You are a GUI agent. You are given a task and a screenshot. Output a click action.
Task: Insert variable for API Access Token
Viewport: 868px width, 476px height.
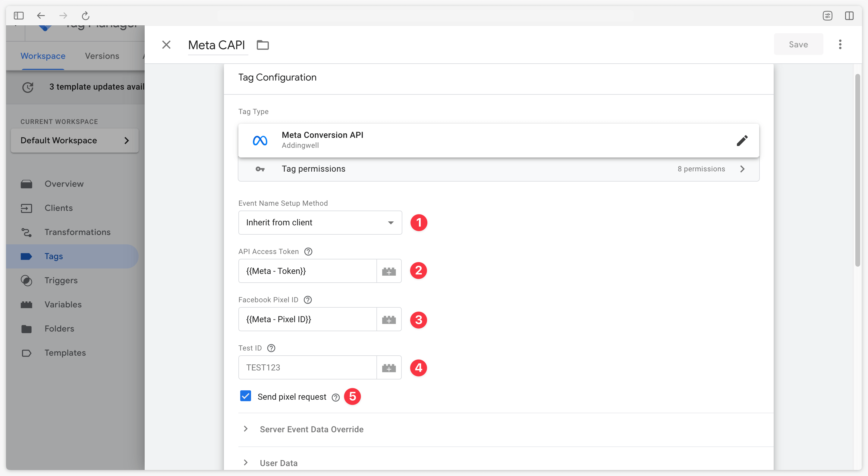click(389, 271)
